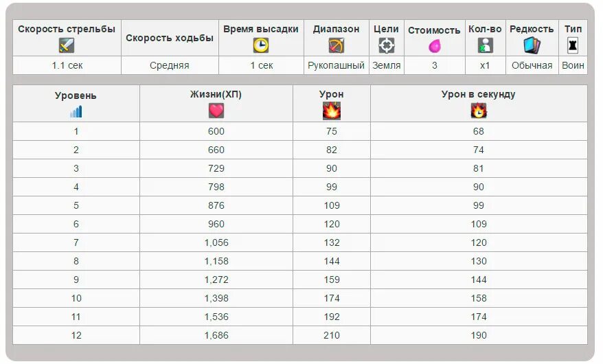Click the Скорость ходьбы header cell
The height and width of the screenshot is (364, 603).
tap(170, 38)
